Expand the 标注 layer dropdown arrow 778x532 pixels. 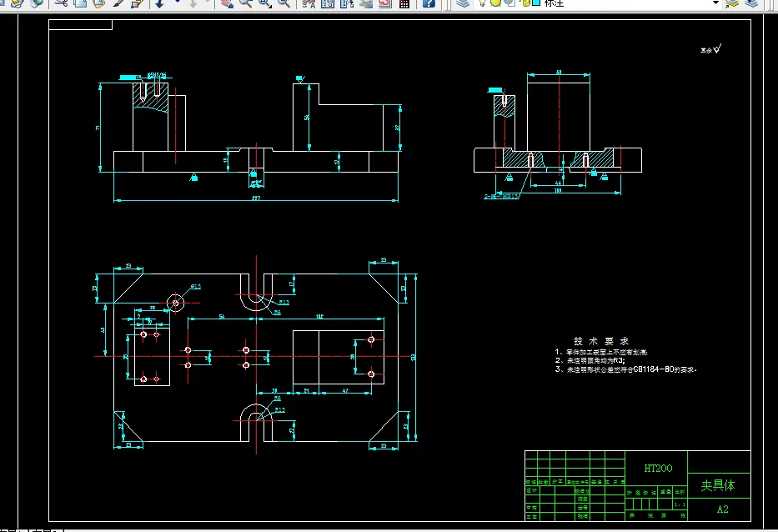tap(715, 3)
